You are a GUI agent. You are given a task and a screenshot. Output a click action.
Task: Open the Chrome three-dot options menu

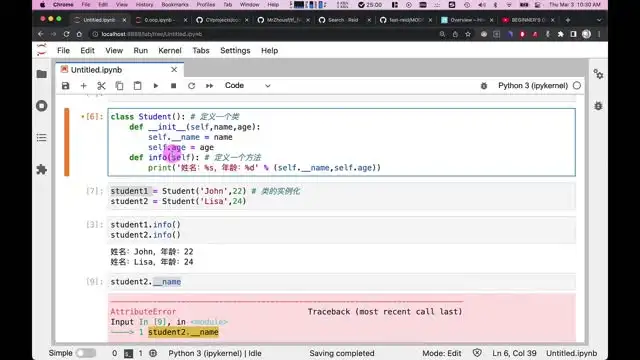pyautogui.click(x=599, y=34)
